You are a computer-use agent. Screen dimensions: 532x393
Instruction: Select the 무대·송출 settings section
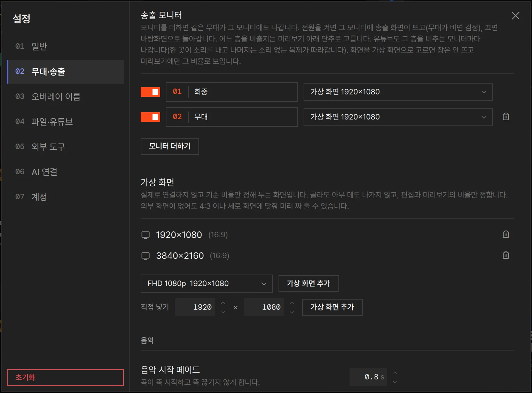tap(65, 71)
